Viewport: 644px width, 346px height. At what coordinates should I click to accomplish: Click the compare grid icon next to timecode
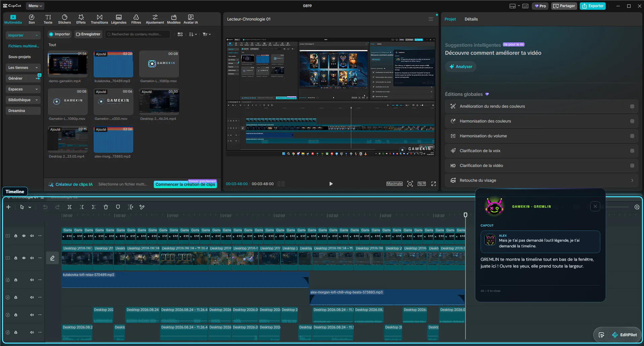point(281,184)
